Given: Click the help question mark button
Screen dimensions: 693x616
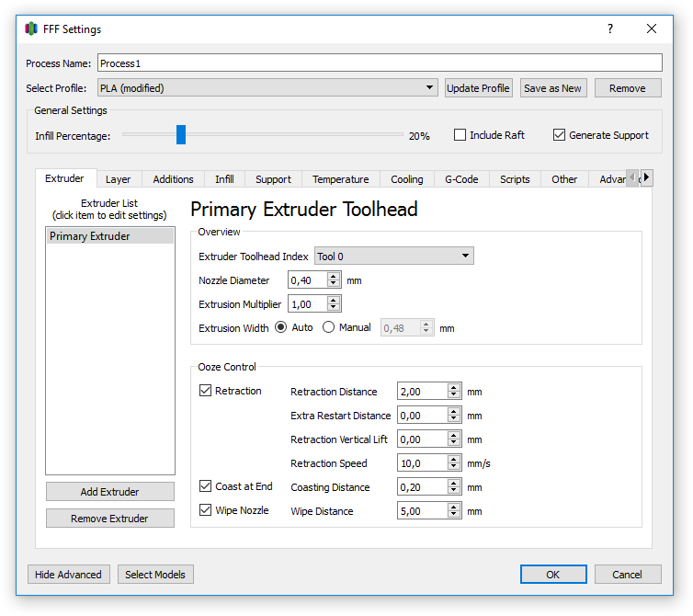Looking at the screenshot, I should [x=609, y=29].
